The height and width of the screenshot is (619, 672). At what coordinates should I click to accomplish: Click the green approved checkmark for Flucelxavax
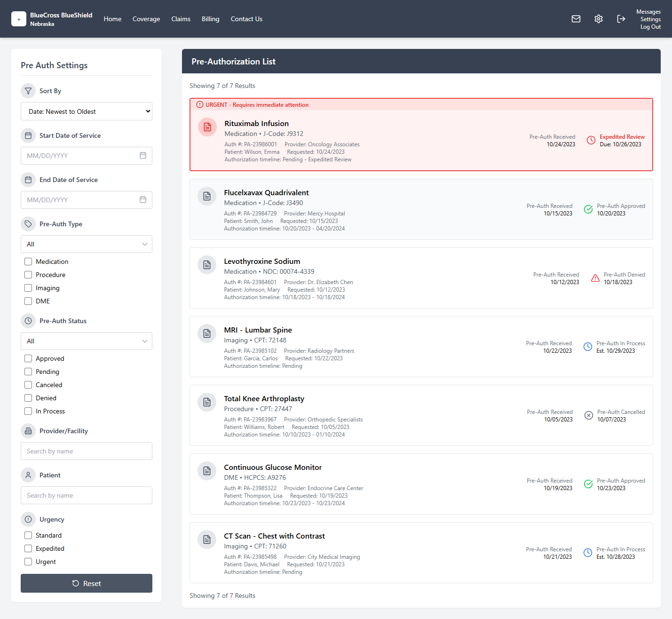pyautogui.click(x=588, y=209)
